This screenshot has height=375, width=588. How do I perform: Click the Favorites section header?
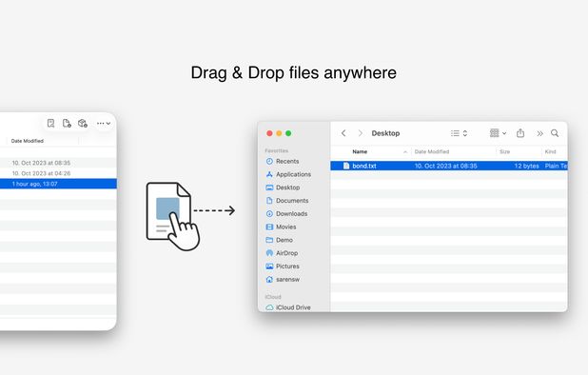pos(276,150)
